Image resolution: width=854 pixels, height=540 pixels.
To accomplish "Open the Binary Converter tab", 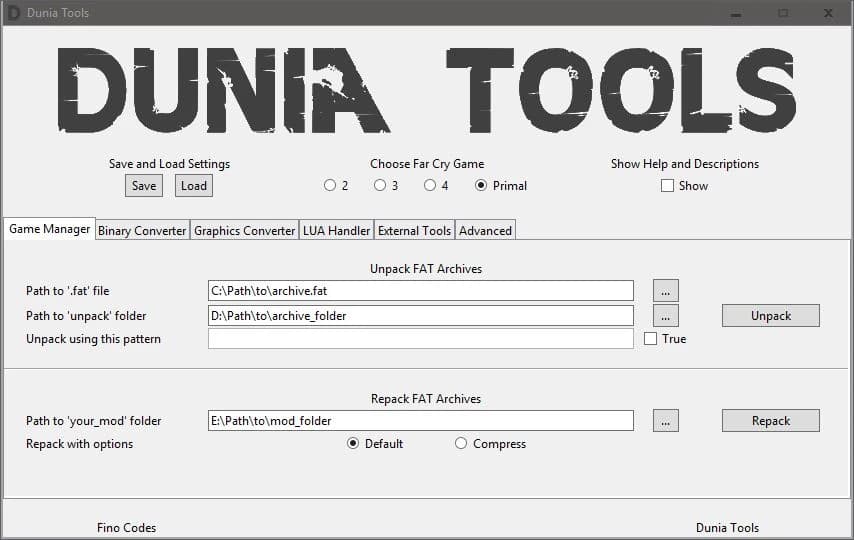I will (x=142, y=230).
